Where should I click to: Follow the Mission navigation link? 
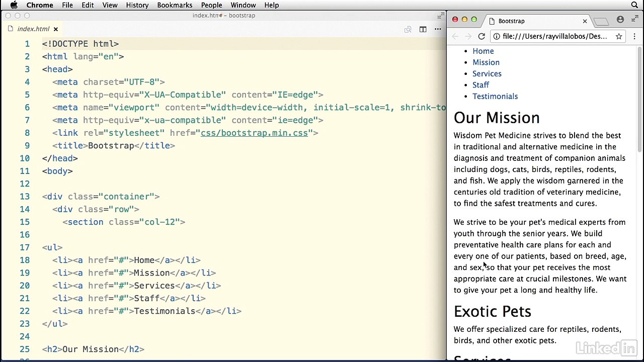point(486,62)
